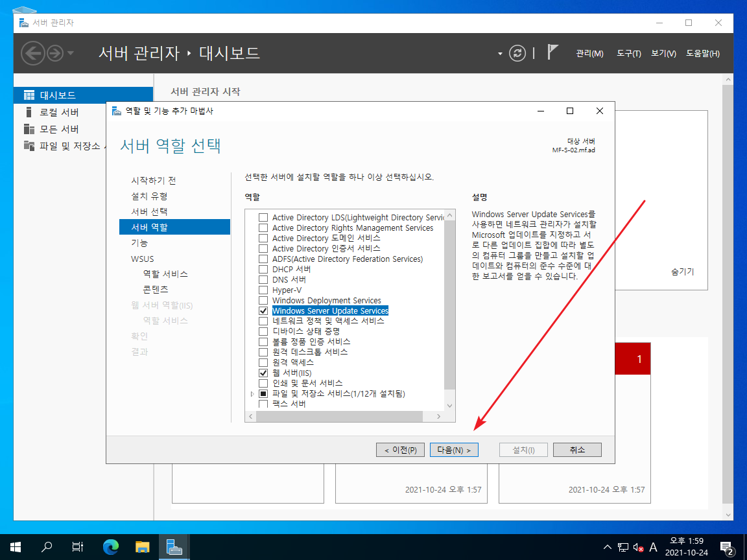Click the 다음(N) button
Viewport: 747px width, 560px height.
[454, 450]
